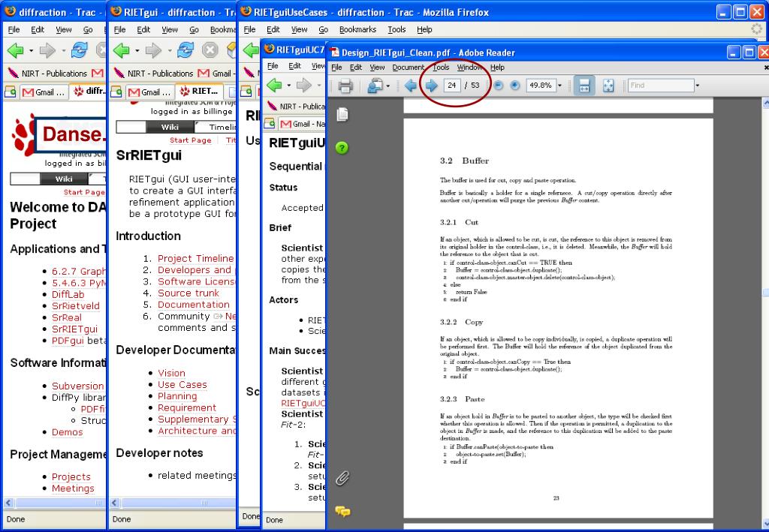Open the Planning link in RIETgui window
The height and width of the screenshot is (532, 769).
[x=177, y=396]
